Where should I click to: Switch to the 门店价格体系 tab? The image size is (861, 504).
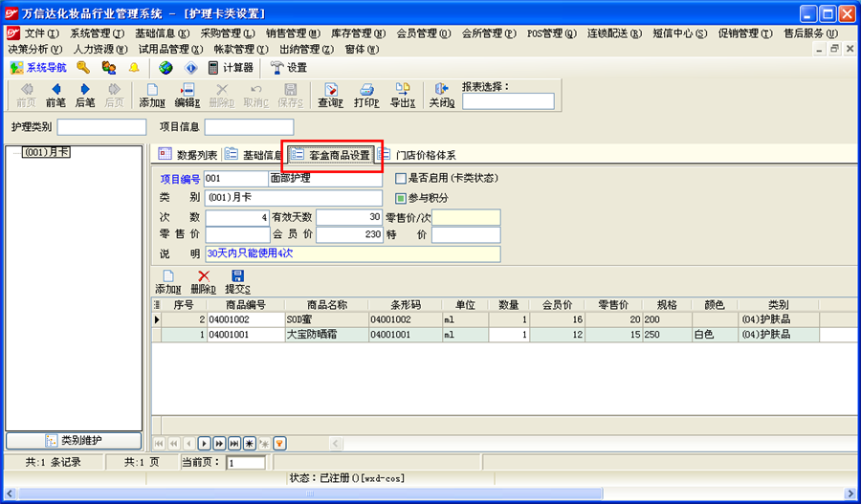(x=417, y=155)
